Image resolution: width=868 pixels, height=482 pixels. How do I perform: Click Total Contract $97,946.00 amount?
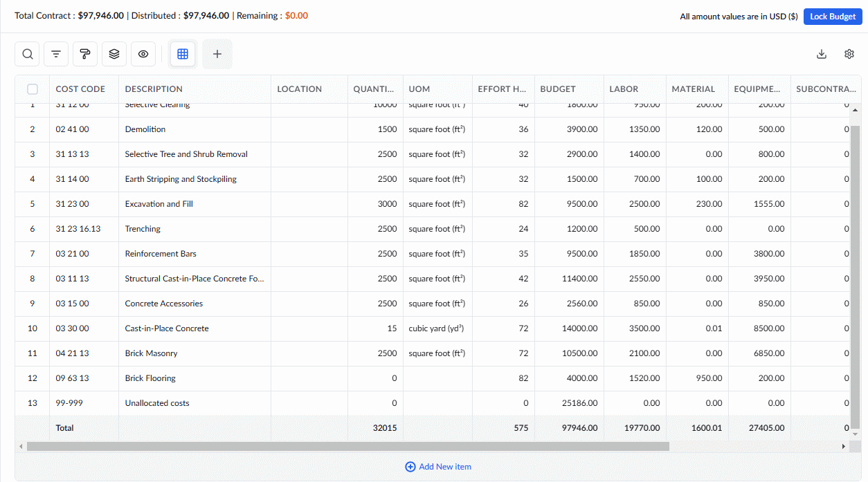(x=101, y=15)
